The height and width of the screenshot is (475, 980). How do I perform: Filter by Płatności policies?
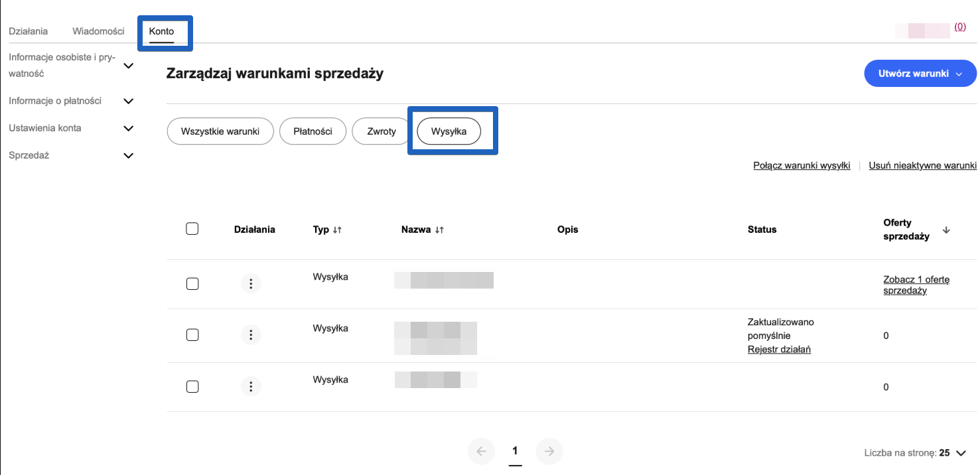[313, 131]
